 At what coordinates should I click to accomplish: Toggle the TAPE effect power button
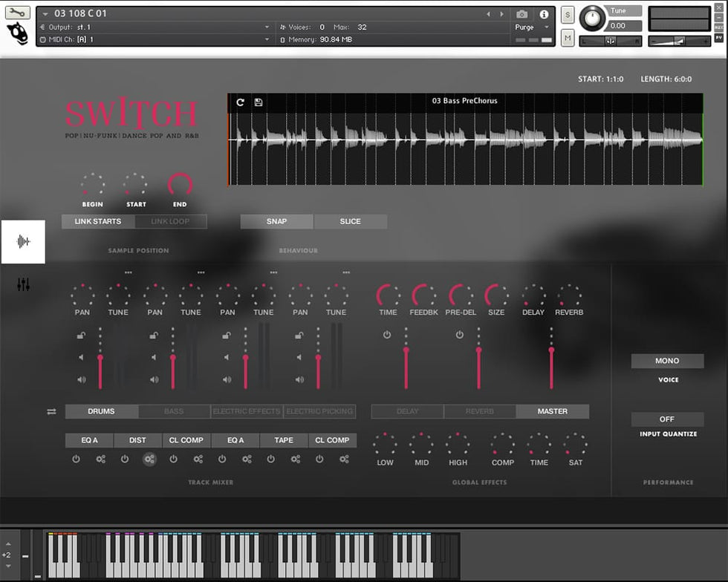pos(270,460)
